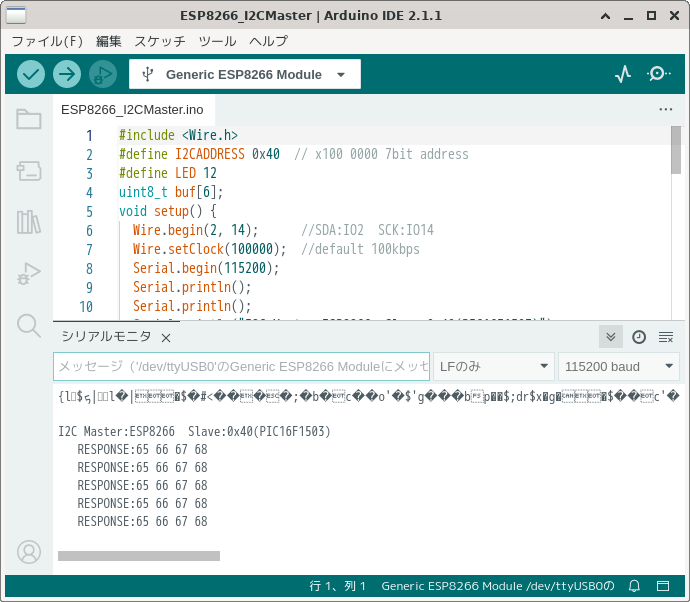Viewport: 690px width, 602px height.
Task: Open the Serial Monitor magnifier icon in toolbar
Action: click(659, 73)
